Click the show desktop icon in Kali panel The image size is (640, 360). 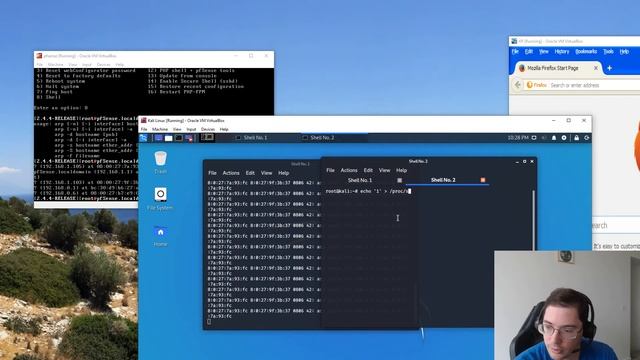pos(158,138)
